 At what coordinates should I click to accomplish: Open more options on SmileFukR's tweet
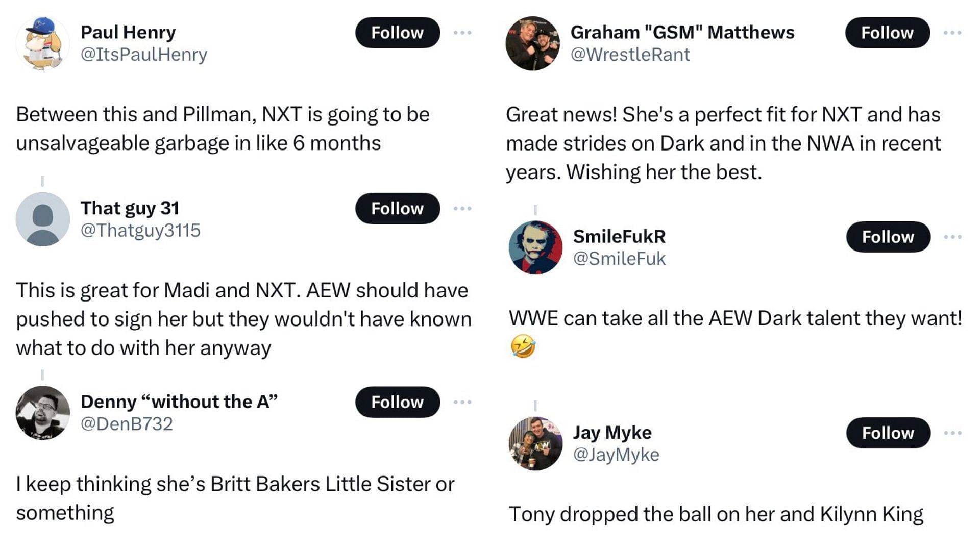click(952, 237)
